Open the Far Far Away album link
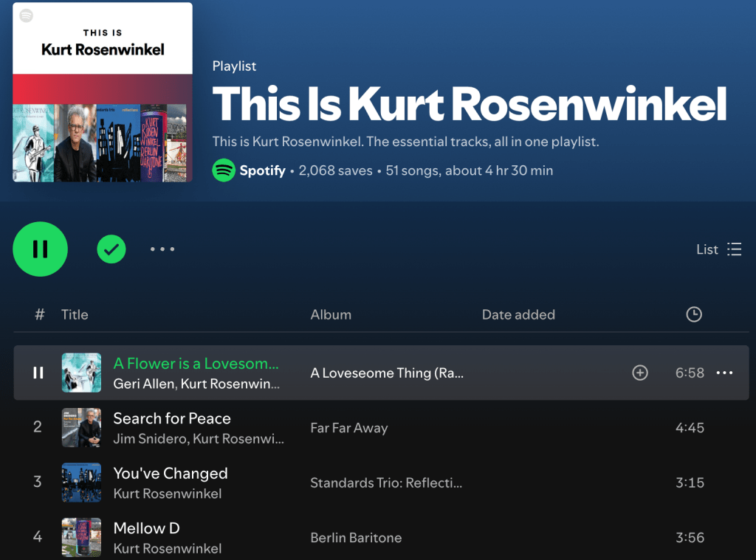756x560 pixels. [348, 428]
